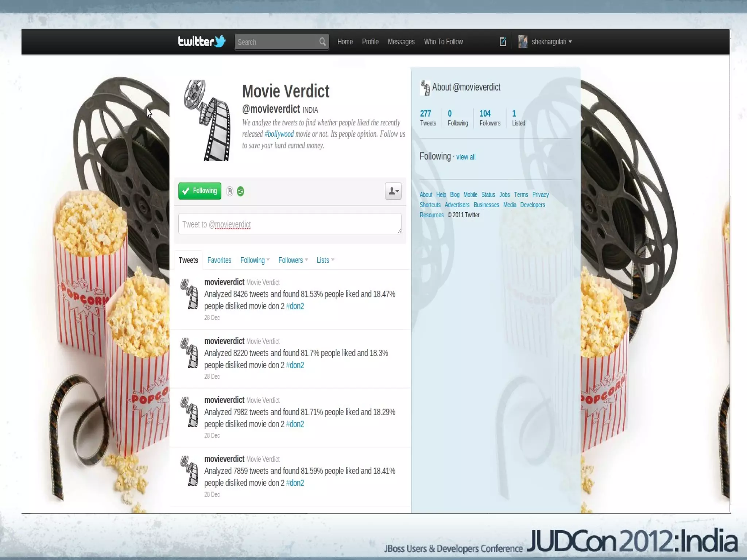Screen dimensions: 747x560
Task: Open Who To Follow page
Action: 443,42
